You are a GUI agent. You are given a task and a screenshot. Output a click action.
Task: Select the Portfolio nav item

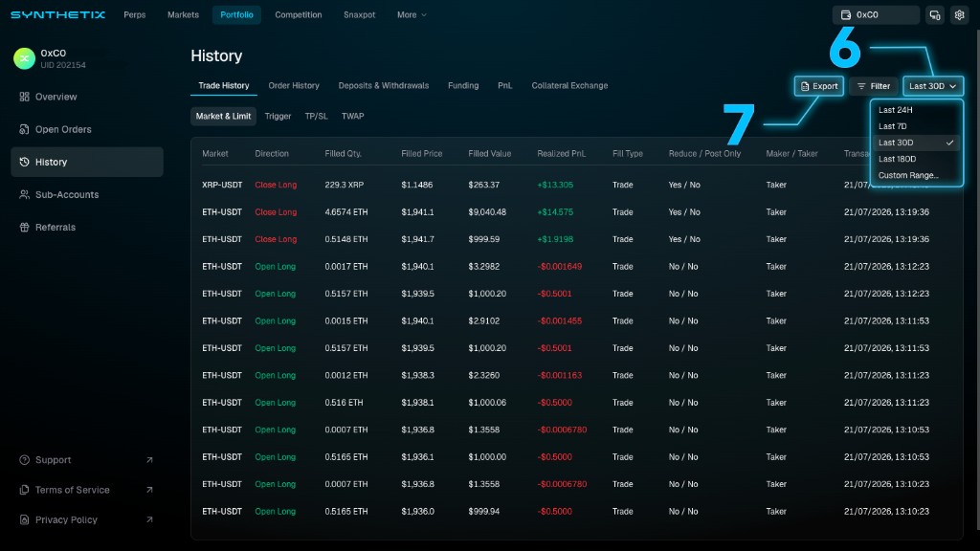[237, 15]
